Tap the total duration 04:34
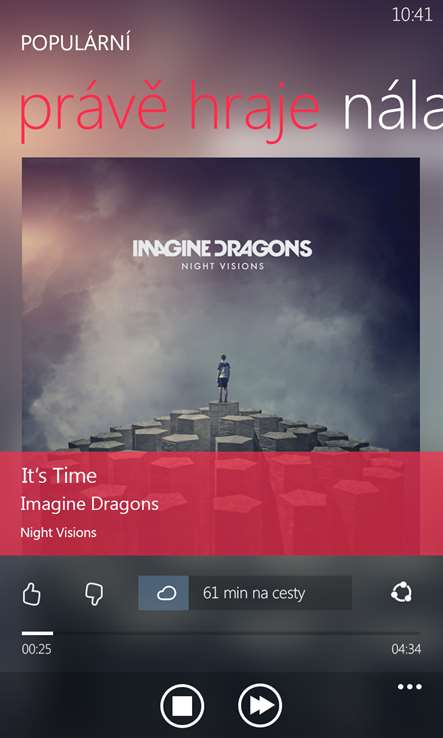This screenshot has width=443, height=738. pyautogui.click(x=406, y=650)
